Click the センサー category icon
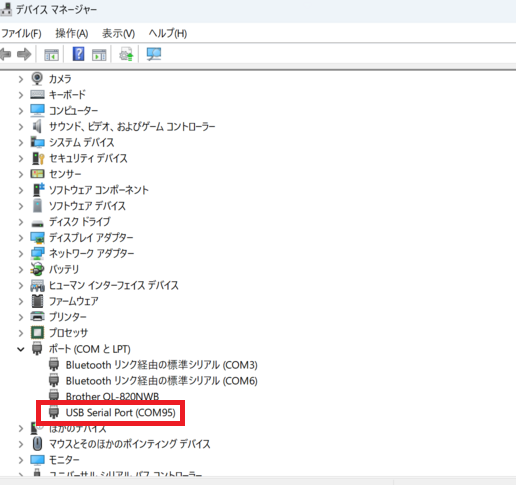516x485 pixels. pos(37,174)
